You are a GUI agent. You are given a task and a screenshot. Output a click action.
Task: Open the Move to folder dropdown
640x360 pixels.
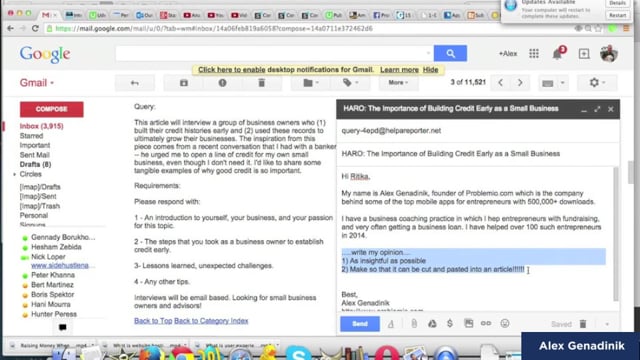(x=311, y=83)
